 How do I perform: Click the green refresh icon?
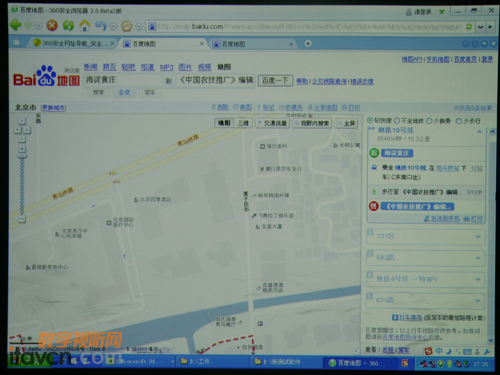tap(68, 25)
